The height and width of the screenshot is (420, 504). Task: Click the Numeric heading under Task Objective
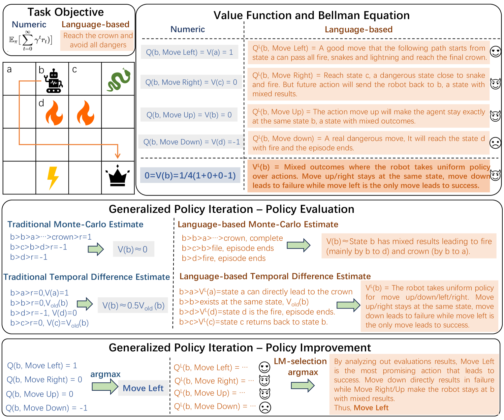[x=29, y=24]
